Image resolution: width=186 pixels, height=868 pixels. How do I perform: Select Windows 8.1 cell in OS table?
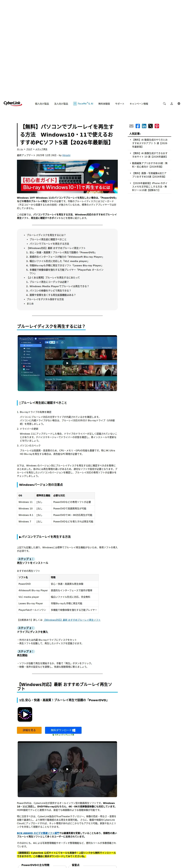tap(26, 515)
